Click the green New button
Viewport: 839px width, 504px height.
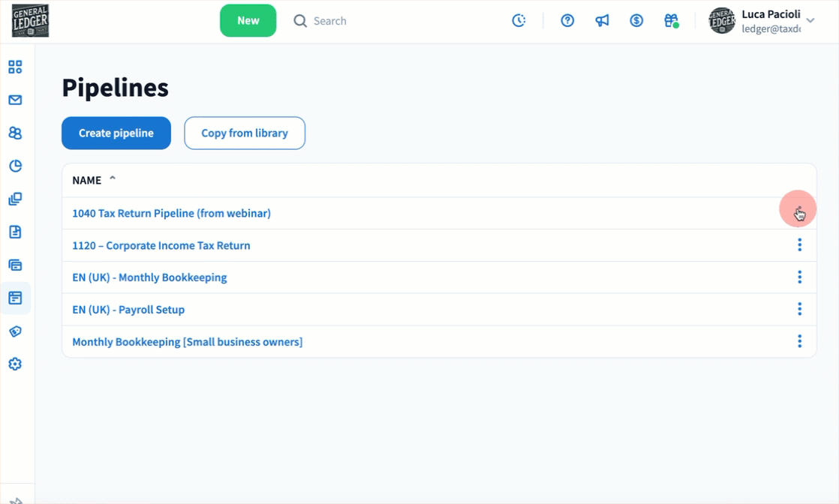[x=248, y=21]
